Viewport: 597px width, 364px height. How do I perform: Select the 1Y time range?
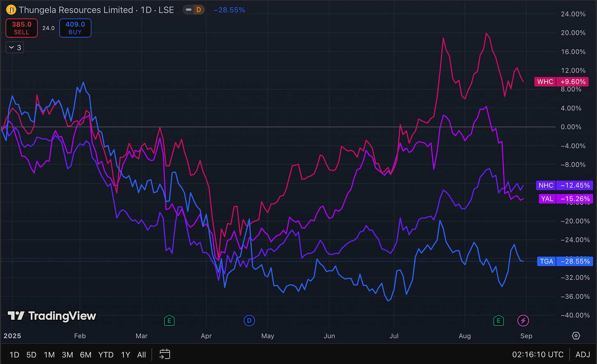[125, 355]
